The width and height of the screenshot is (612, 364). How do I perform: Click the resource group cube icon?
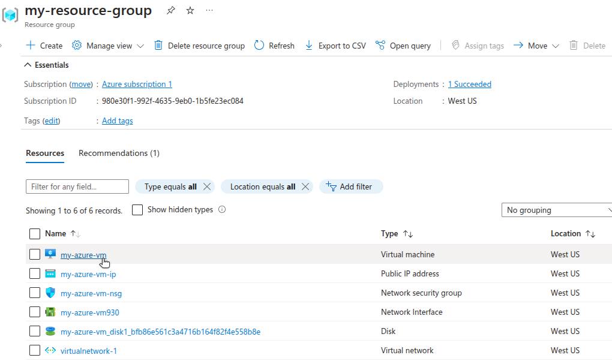pyautogui.click(x=10, y=15)
